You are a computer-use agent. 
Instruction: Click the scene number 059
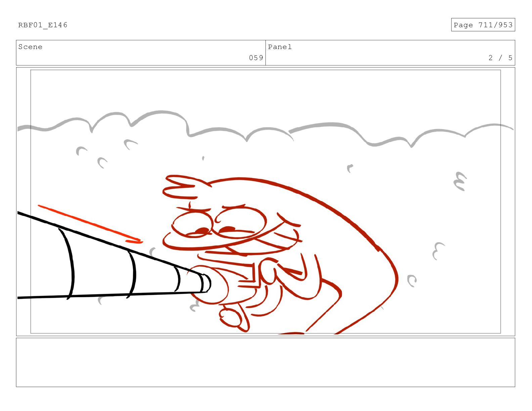click(x=256, y=58)
